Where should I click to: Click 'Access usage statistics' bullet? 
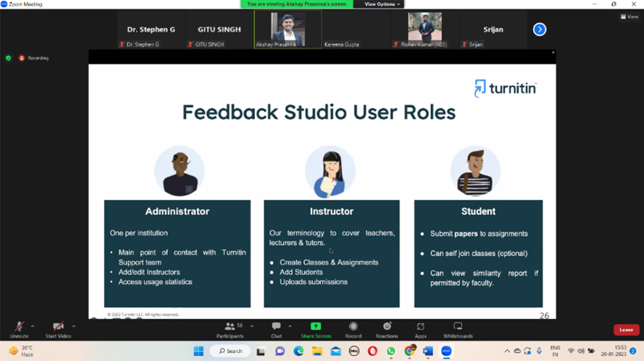click(155, 282)
